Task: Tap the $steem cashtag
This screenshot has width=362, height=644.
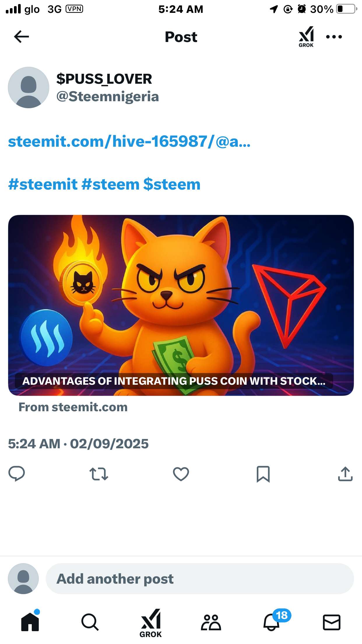Action: 172,184
